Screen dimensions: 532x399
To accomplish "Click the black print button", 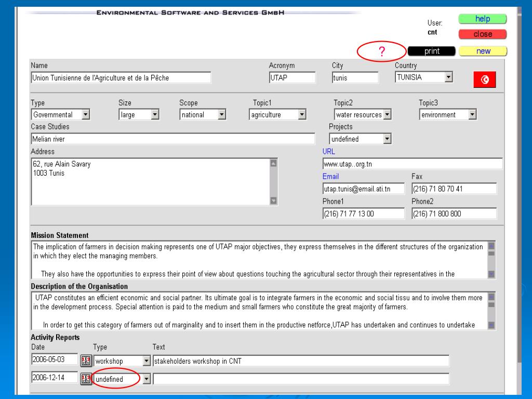I will click(432, 51).
